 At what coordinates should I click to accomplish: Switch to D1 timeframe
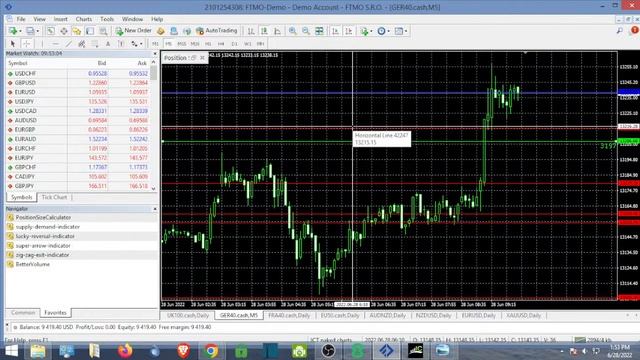tap(234, 44)
